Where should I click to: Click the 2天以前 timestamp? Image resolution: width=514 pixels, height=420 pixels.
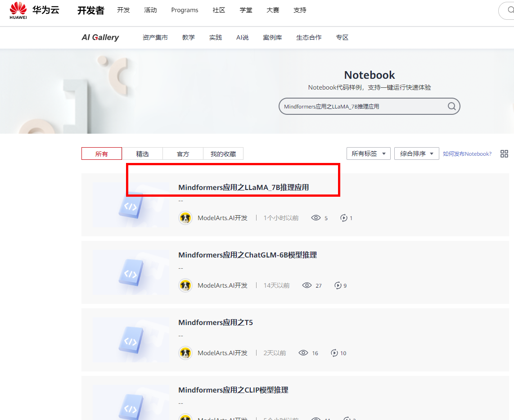[275, 353]
